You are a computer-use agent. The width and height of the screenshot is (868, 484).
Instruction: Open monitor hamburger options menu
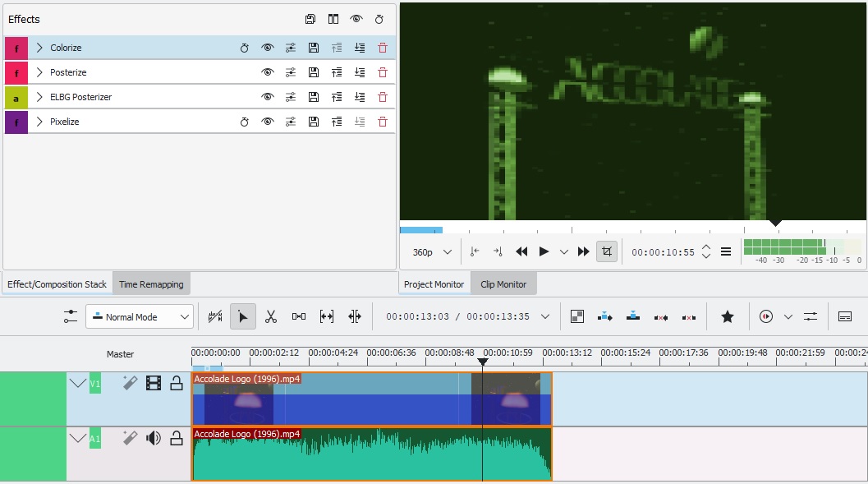(726, 252)
